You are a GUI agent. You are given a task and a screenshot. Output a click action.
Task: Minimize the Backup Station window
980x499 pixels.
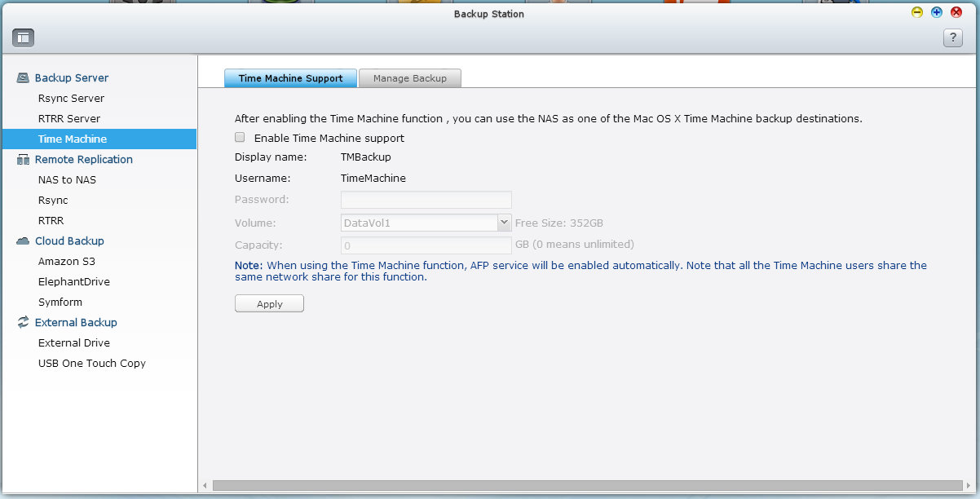pyautogui.click(x=917, y=12)
